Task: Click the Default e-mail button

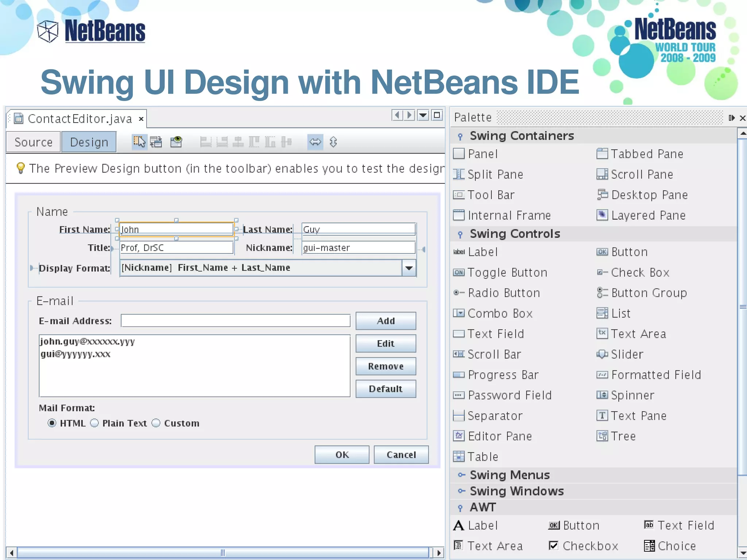Action: pos(386,389)
